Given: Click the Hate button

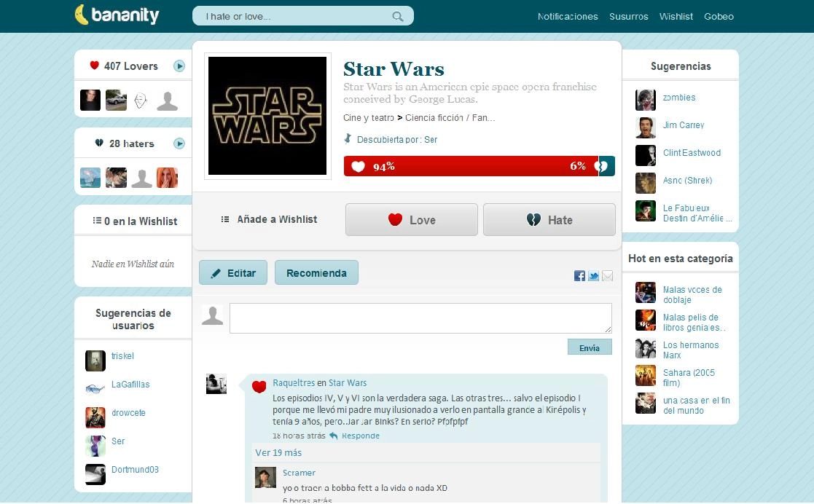Looking at the screenshot, I should coord(549,219).
